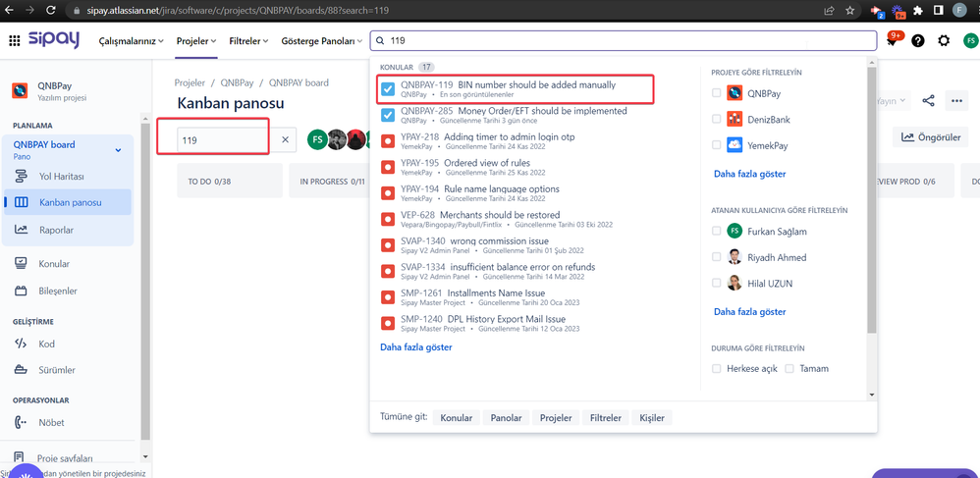
Task: Click the Sipay logo
Action: [54, 40]
